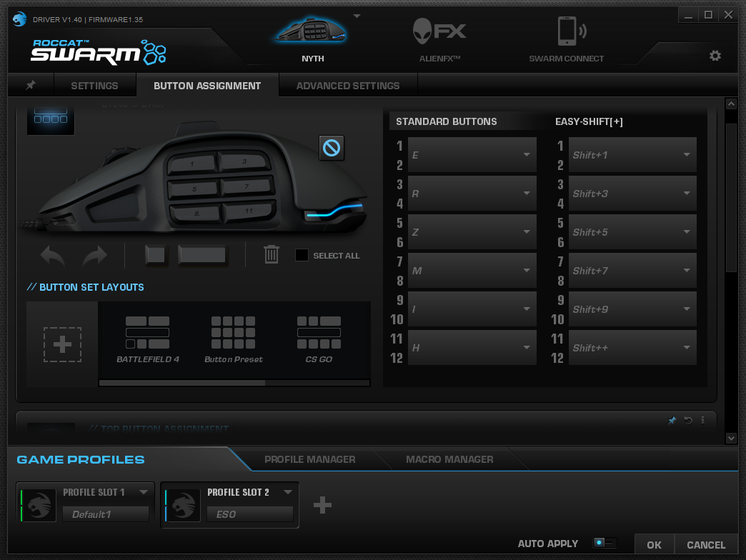Open the Game Profiles tab

pyautogui.click(x=81, y=460)
